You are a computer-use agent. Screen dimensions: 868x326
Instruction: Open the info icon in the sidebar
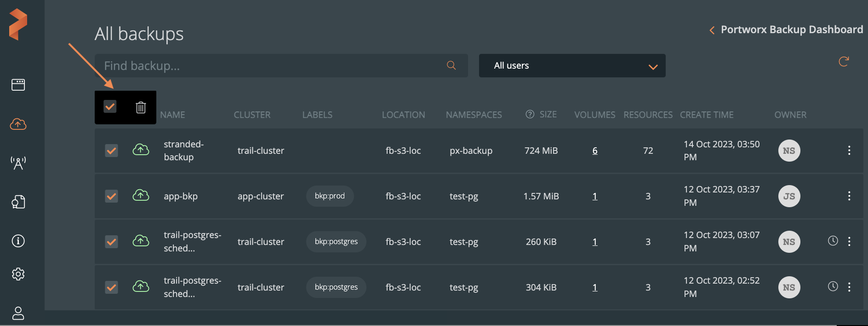[x=18, y=241]
